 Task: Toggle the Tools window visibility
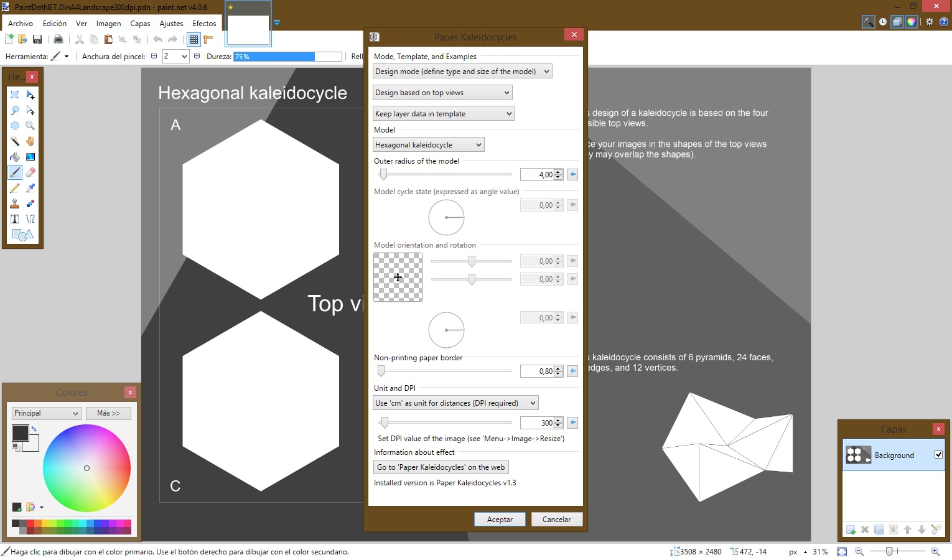[x=868, y=22]
